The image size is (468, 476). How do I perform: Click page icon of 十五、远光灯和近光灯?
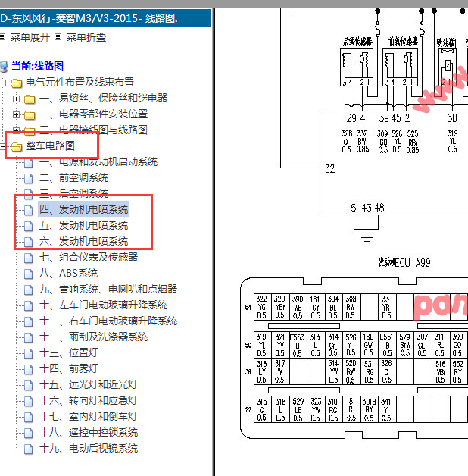click(x=29, y=386)
